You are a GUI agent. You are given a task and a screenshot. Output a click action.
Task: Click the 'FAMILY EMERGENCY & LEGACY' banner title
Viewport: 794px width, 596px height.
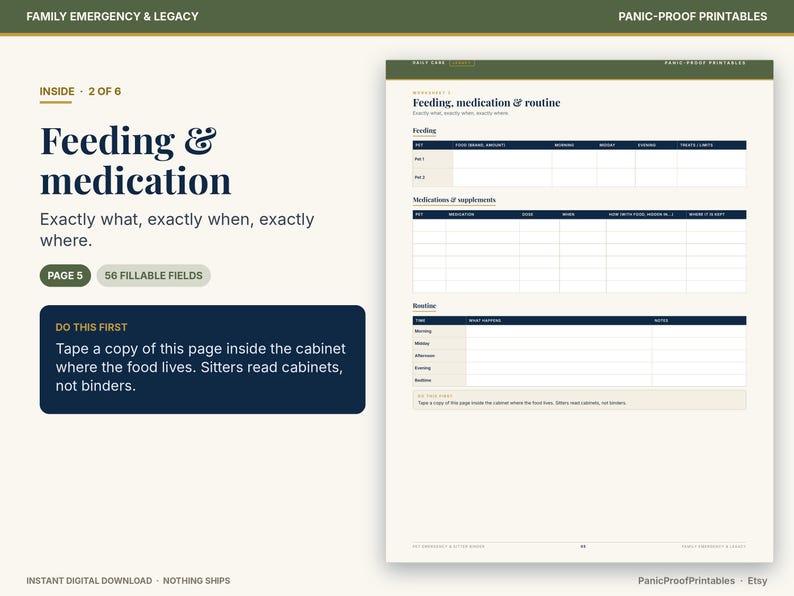tap(112, 16)
